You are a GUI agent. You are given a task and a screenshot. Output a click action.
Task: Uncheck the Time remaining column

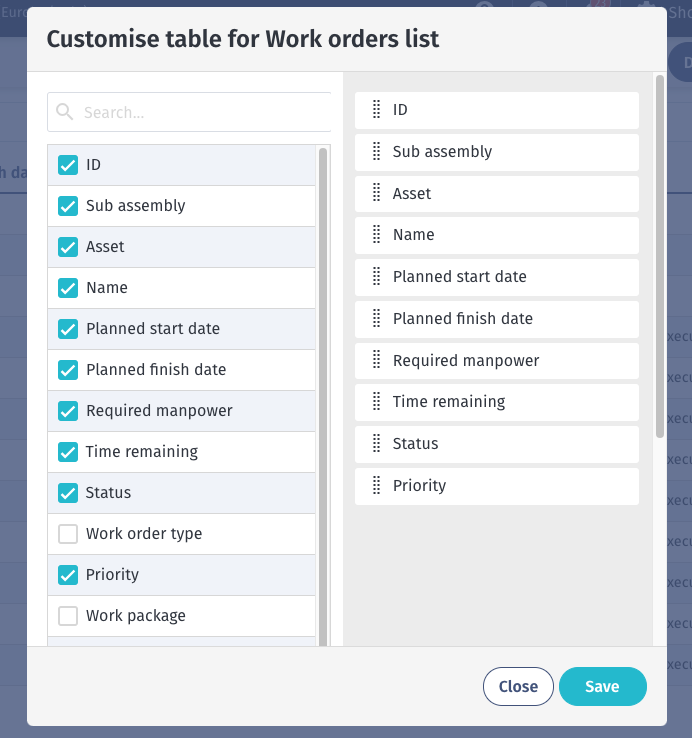(68, 452)
